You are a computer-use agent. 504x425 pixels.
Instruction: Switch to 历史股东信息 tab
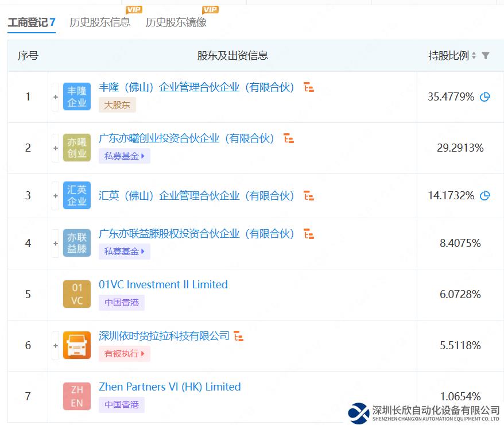100,22
